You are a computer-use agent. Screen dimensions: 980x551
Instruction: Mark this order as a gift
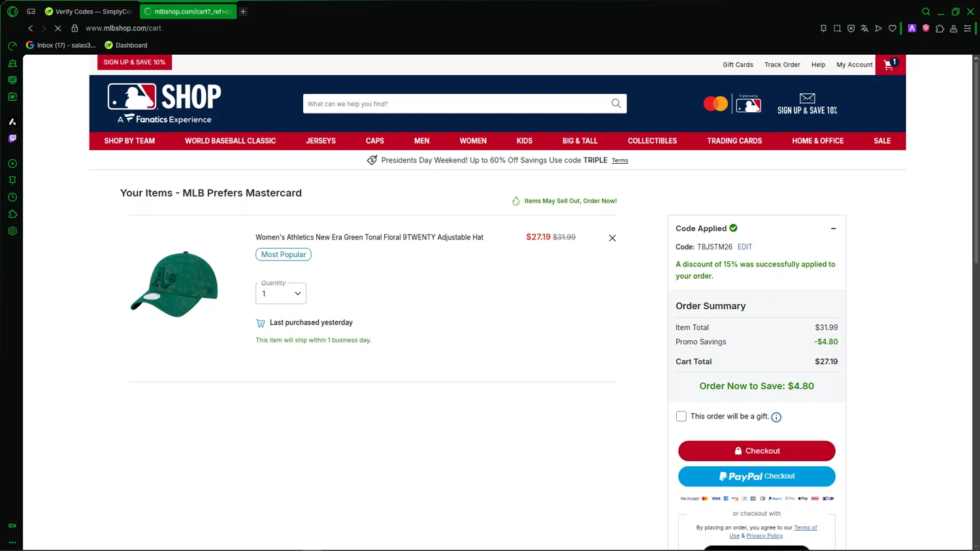pos(681,417)
